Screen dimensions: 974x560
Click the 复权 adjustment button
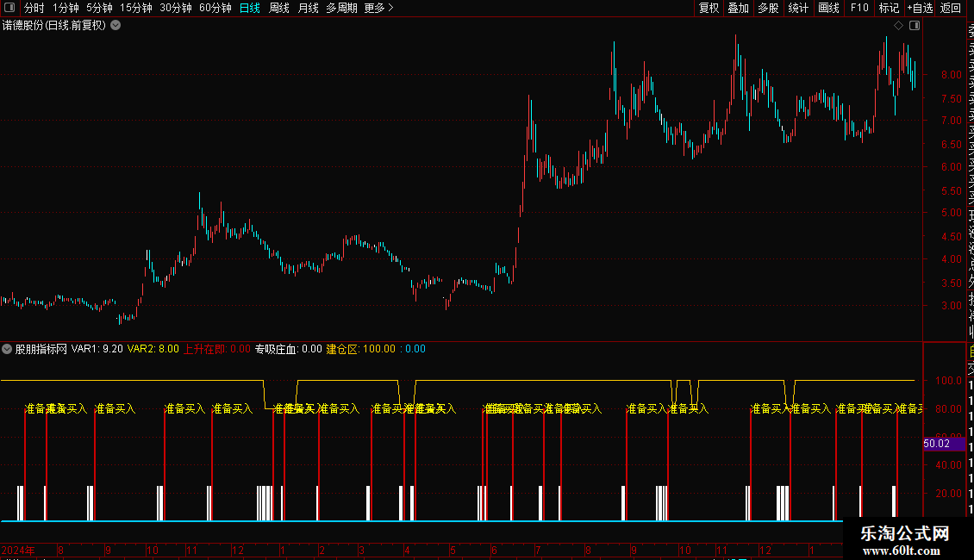tap(709, 8)
